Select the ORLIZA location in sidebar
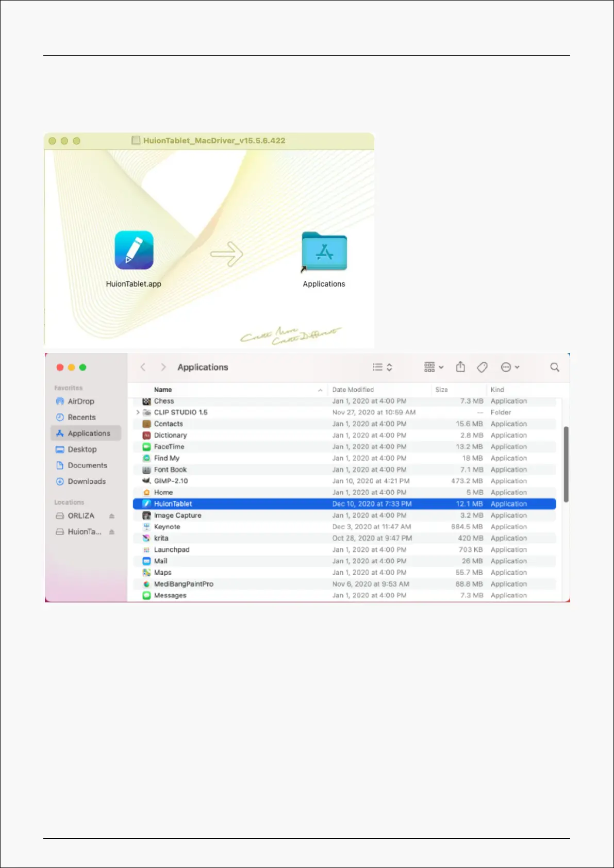Image resolution: width=614 pixels, height=868 pixels. pos(75,516)
